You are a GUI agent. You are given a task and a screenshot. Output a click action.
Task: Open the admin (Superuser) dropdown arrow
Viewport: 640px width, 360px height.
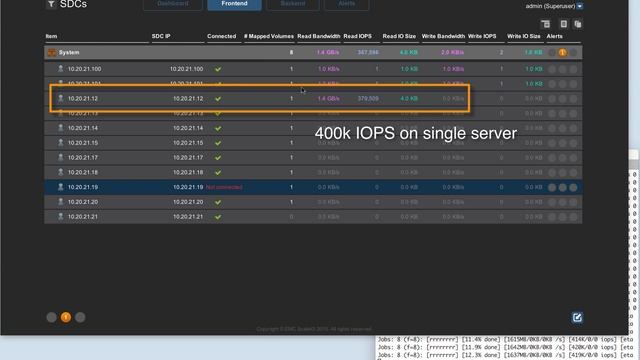[x=580, y=6]
